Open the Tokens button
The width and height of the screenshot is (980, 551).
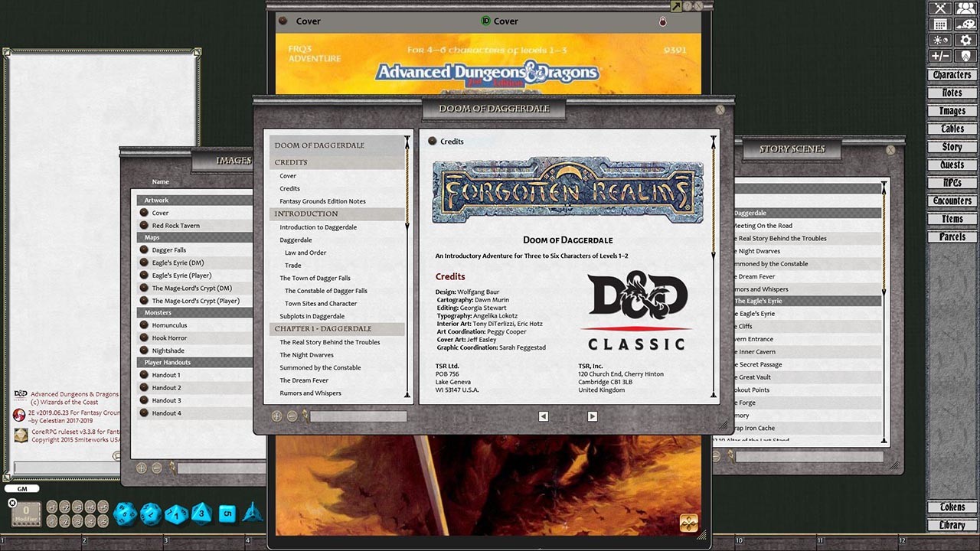pos(952,507)
